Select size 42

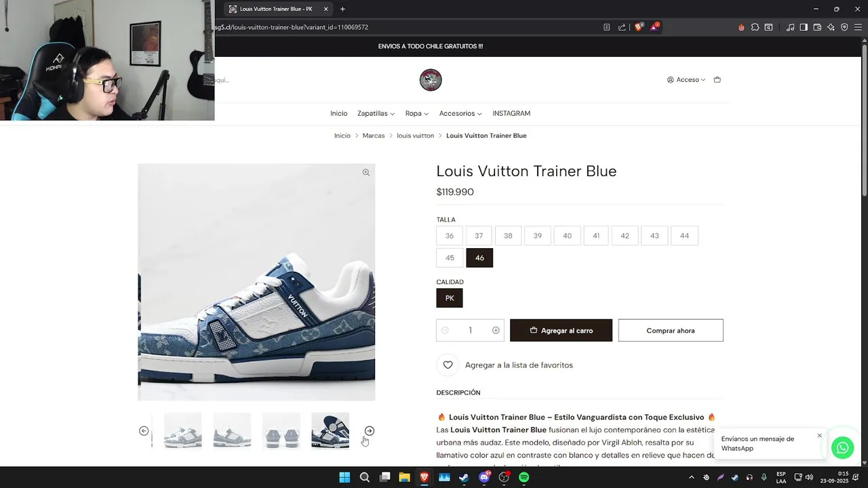[625, 236]
